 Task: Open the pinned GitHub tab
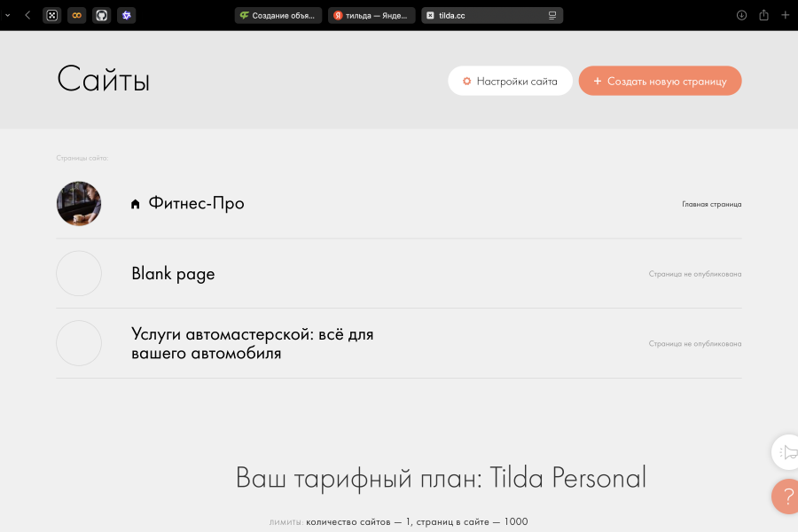point(102,15)
